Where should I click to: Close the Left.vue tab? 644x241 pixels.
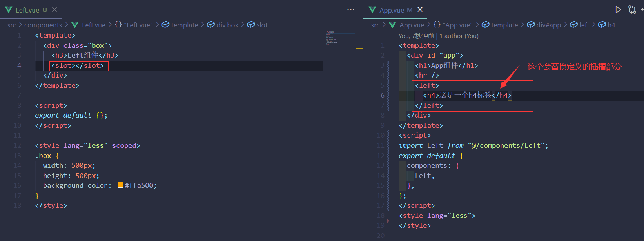54,9
